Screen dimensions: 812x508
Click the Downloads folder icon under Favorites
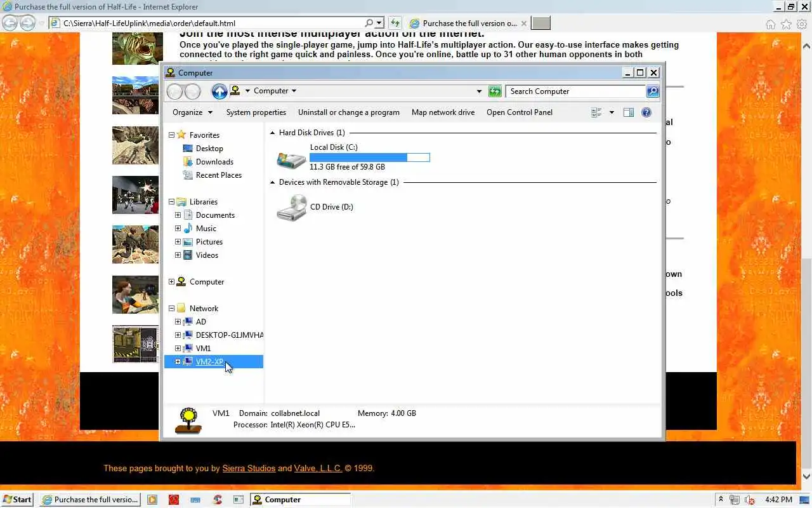(x=188, y=162)
